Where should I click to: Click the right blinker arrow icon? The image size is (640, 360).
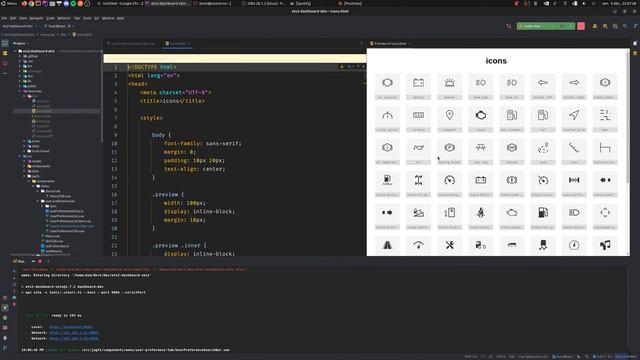click(574, 83)
